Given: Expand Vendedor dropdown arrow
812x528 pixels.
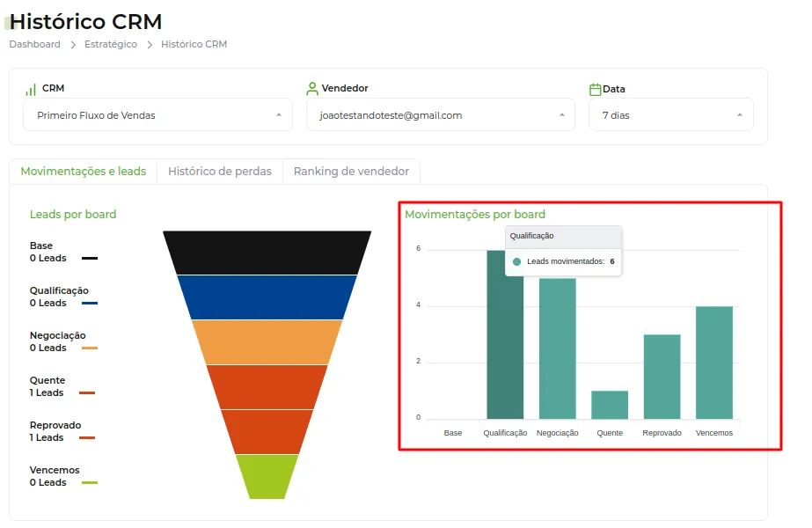Looking at the screenshot, I should (x=562, y=115).
